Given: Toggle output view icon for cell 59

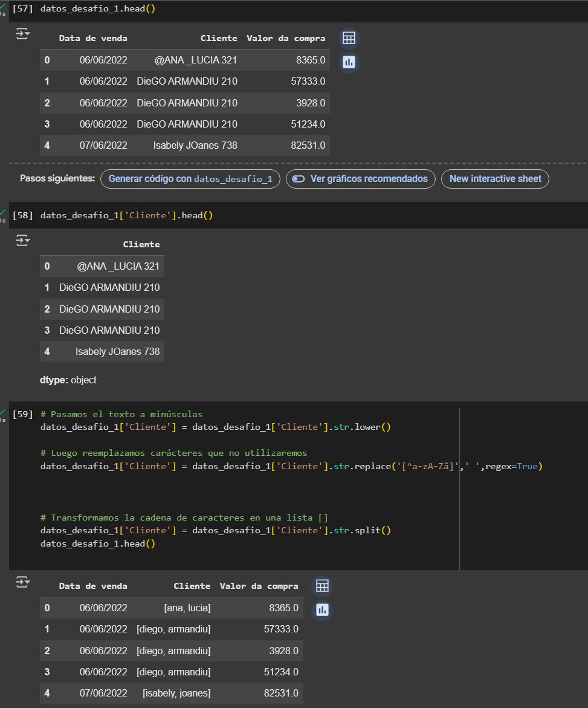Looking at the screenshot, I should (x=22, y=582).
